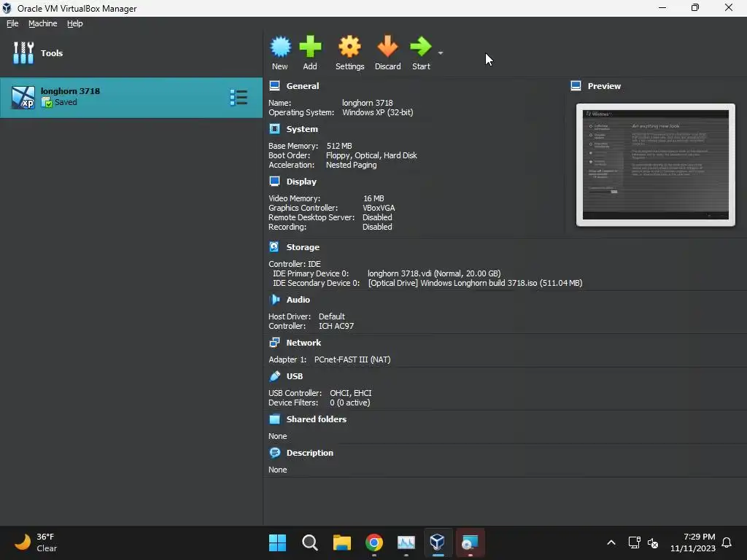
Task: Click the Audio speaker icon
Action: [x=274, y=299]
